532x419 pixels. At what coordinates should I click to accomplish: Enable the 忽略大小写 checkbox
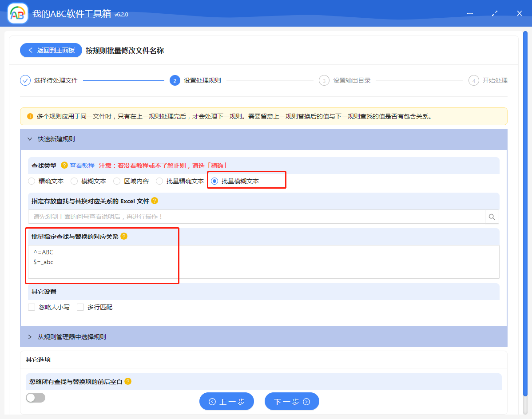tap(31, 307)
